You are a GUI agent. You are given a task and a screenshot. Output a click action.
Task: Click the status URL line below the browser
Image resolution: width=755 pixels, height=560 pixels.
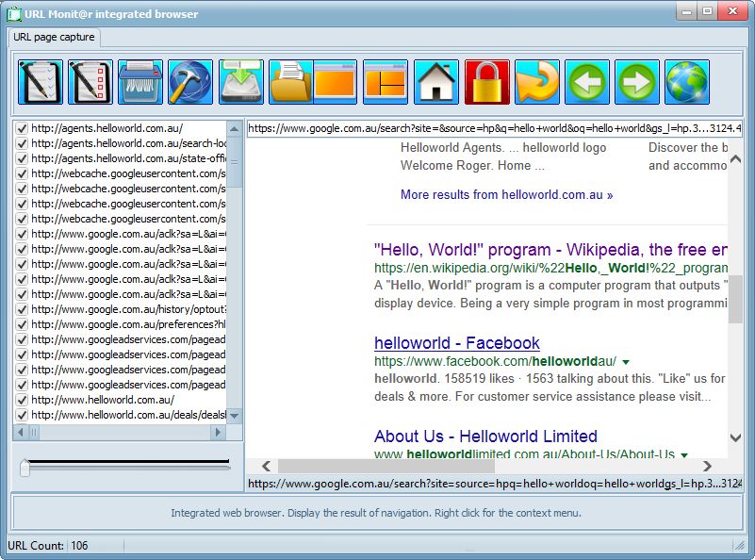point(495,484)
